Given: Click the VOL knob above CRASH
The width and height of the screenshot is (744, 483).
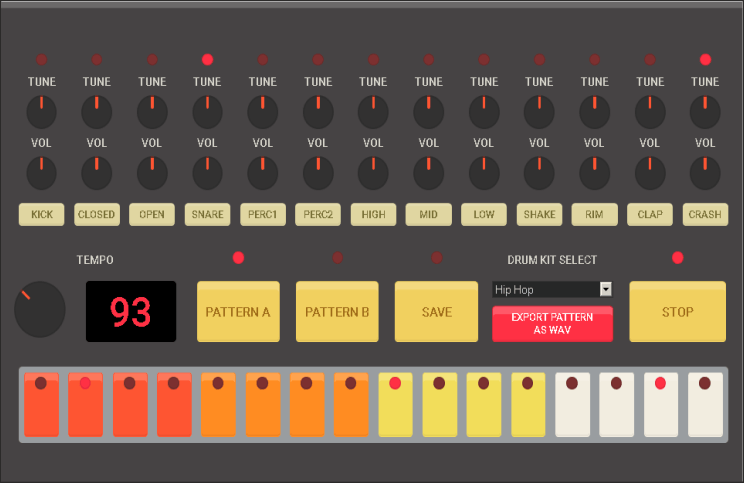Looking at the screenshot, I should (x=705, y=172).
